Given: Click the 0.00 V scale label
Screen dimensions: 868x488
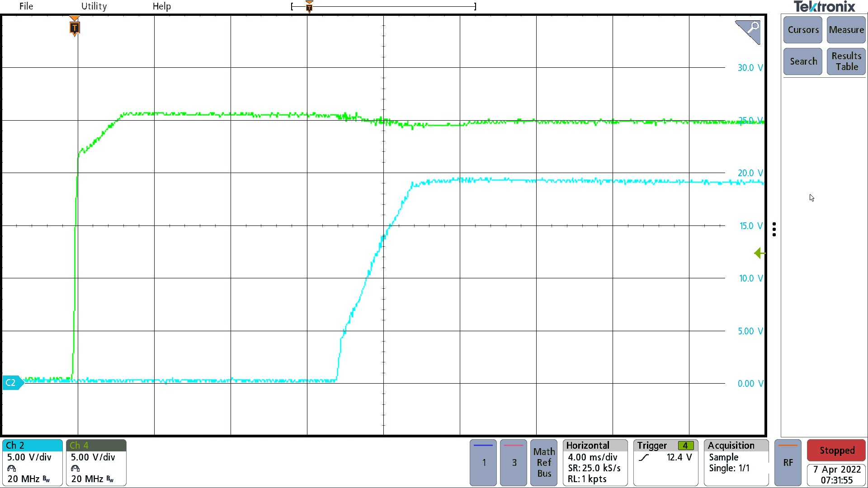Looking at the screenshot, I should tap(750, 384).
